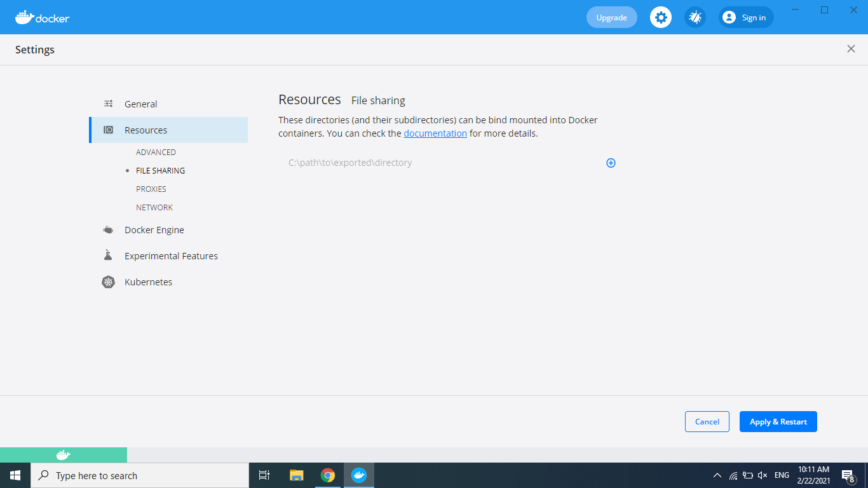Open Kubernetes settings

click(x=168, y=281)
